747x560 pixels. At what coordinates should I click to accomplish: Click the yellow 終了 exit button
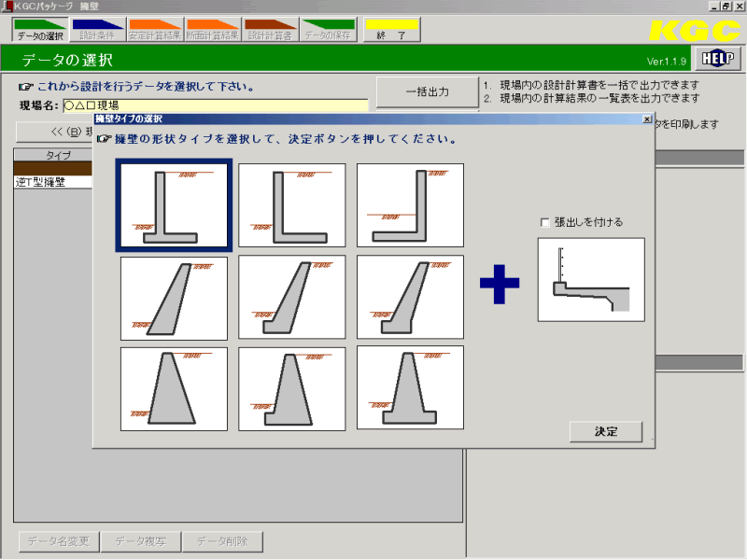coord(392,29)
